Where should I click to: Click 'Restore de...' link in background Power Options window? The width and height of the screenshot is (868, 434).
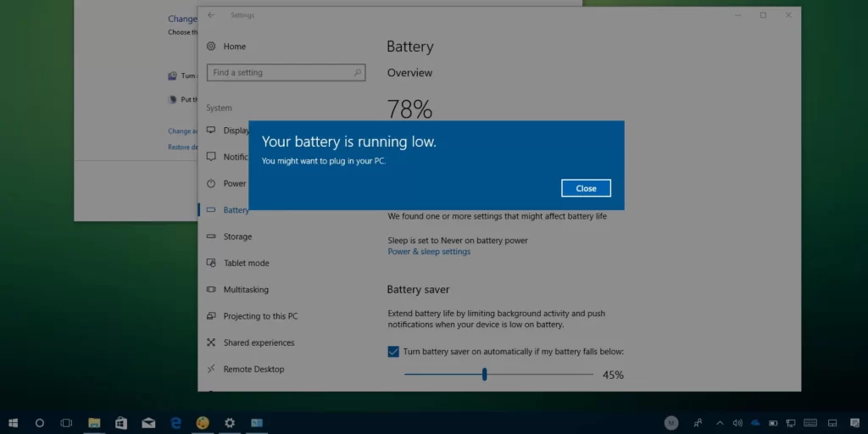click(183, 147)
